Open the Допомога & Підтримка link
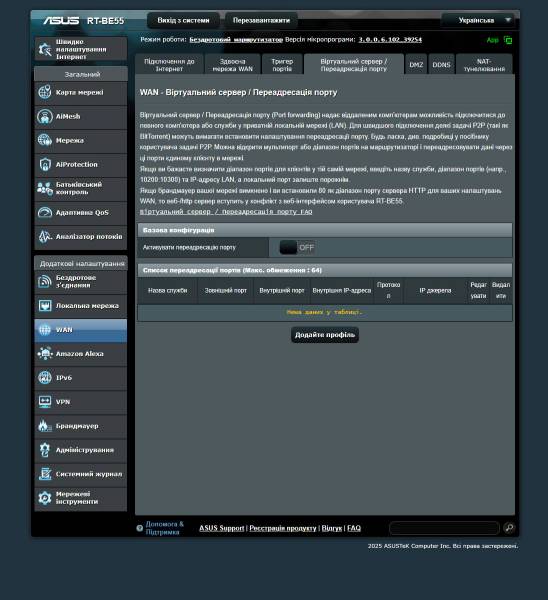The height and width of the screenshot is (600, 548). 165,528
